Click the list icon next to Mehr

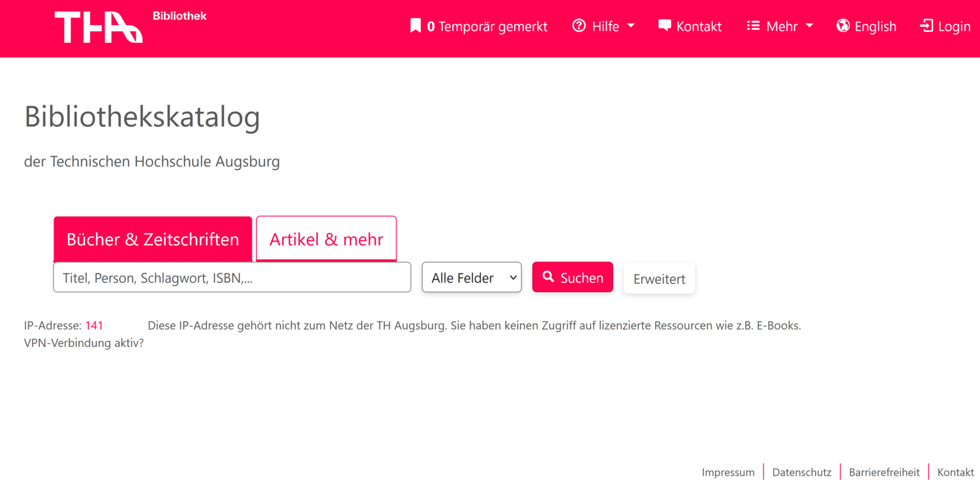tap(752, 26)
